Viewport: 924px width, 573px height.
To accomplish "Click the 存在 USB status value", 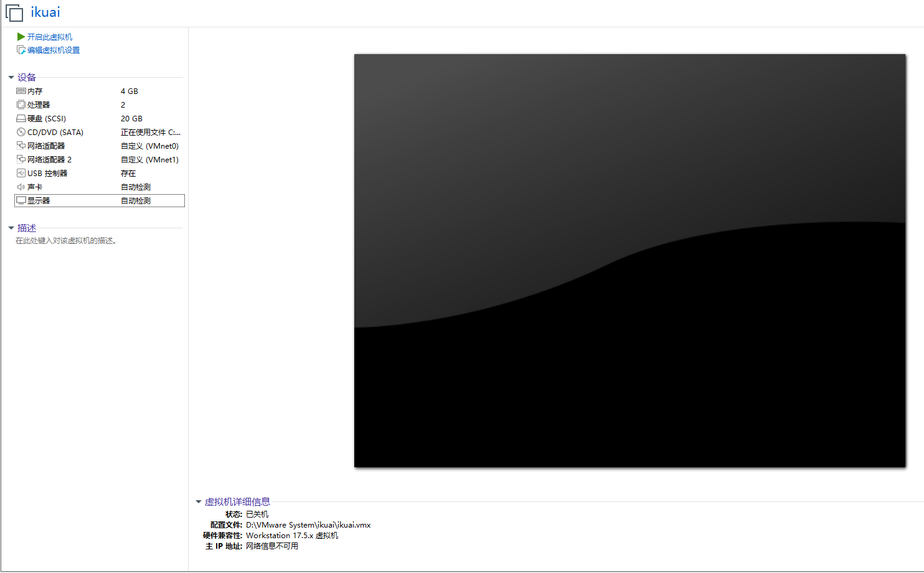I will coord(128,173).
